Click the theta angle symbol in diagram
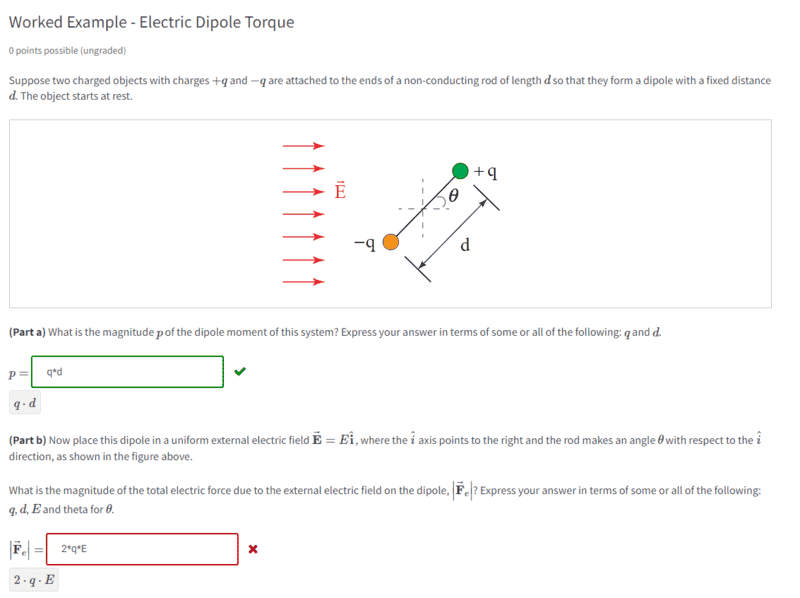This screenshot has height=598, width=800. 453,197
